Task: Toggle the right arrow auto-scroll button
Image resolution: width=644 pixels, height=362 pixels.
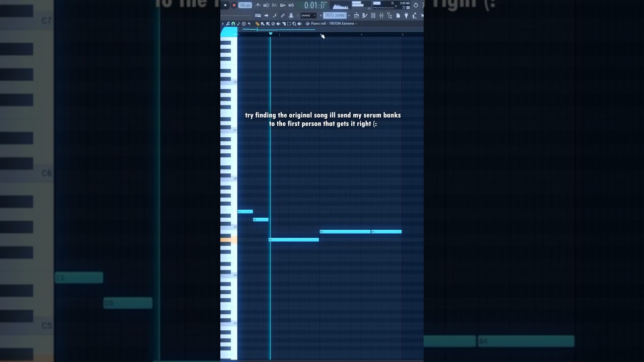Action: [x=266, y=16]
